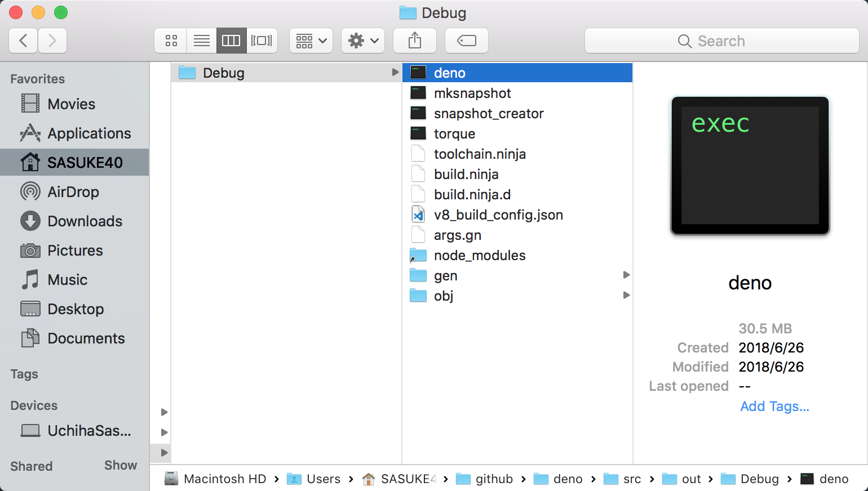Switch to icon view
Image resolution: width=868 pixels, height=491 pixels.
point(171,41)
